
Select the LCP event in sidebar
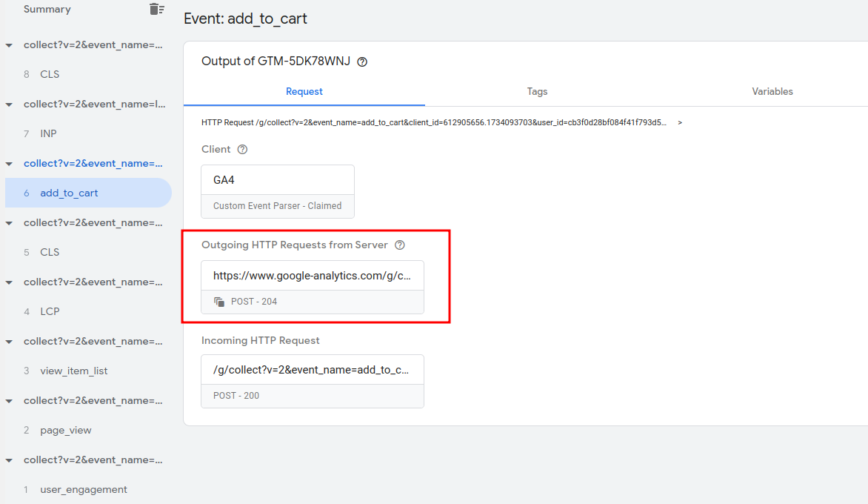50,311
